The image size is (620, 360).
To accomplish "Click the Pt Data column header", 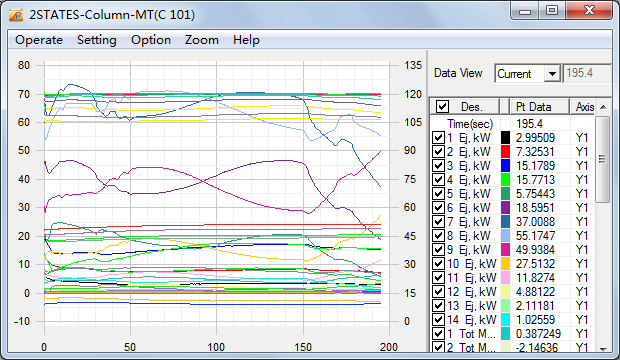I will 540,106.
